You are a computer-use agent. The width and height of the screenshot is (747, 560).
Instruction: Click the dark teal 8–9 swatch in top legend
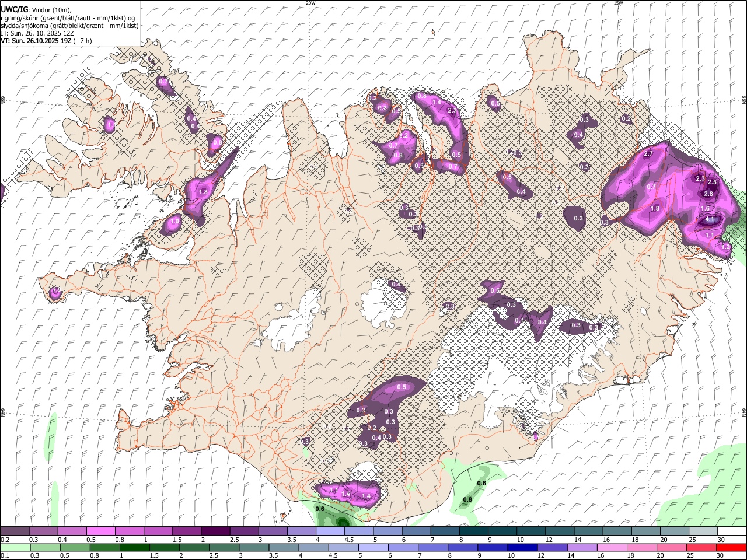(x=474, y=531)
